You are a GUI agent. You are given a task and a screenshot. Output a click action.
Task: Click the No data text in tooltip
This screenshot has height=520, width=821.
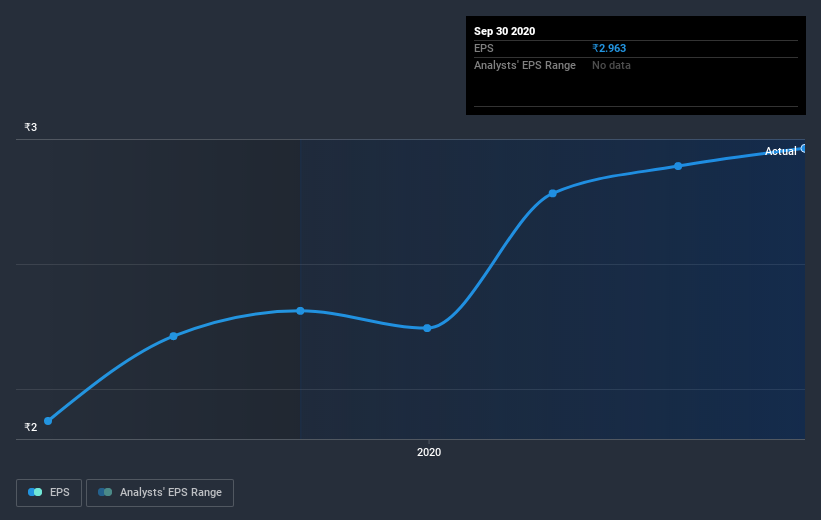611,65
